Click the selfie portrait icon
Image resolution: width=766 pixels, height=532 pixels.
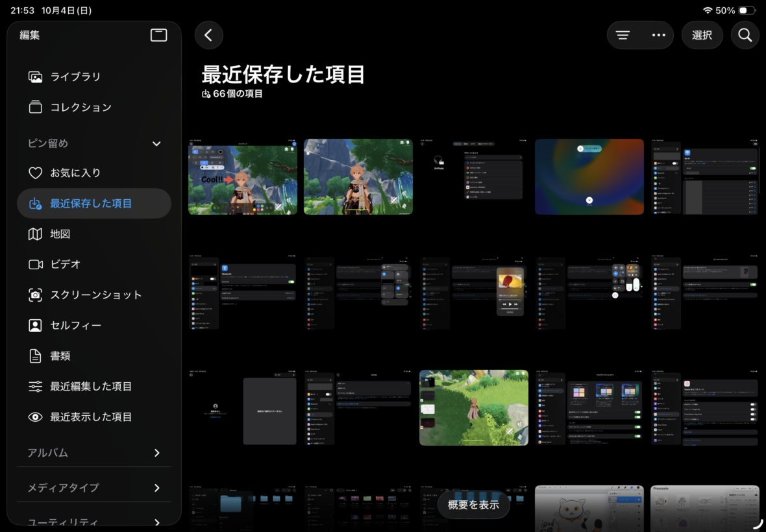pyautogui.click(x=35, y=326)
